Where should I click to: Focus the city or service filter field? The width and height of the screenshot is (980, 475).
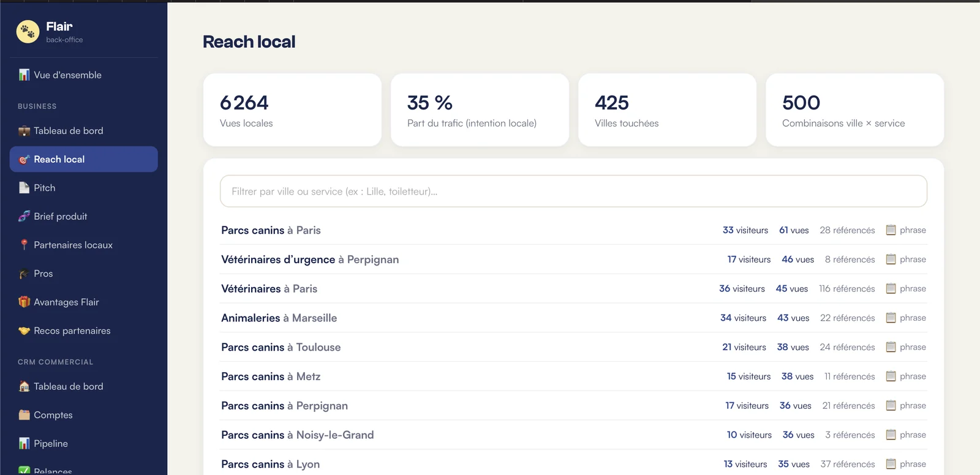click(573, 192)
